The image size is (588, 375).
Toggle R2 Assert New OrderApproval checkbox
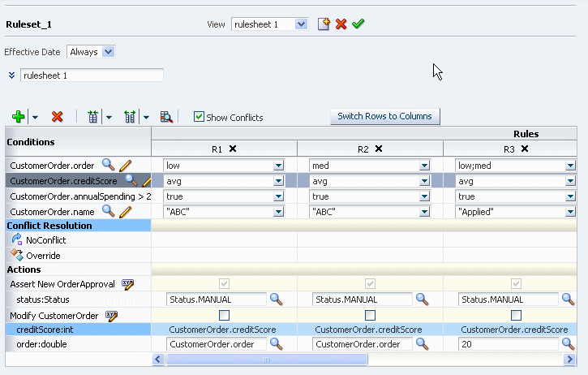point(370,283)
